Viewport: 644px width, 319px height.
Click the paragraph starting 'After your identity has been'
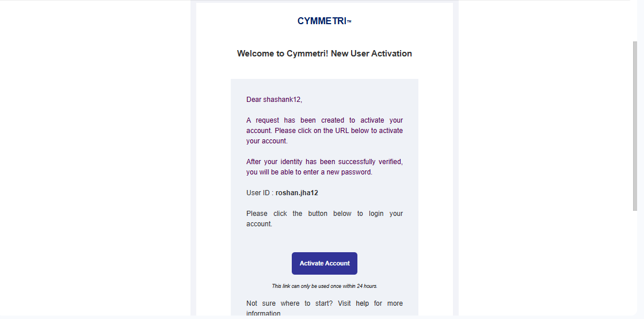click(x=325, y=167)
